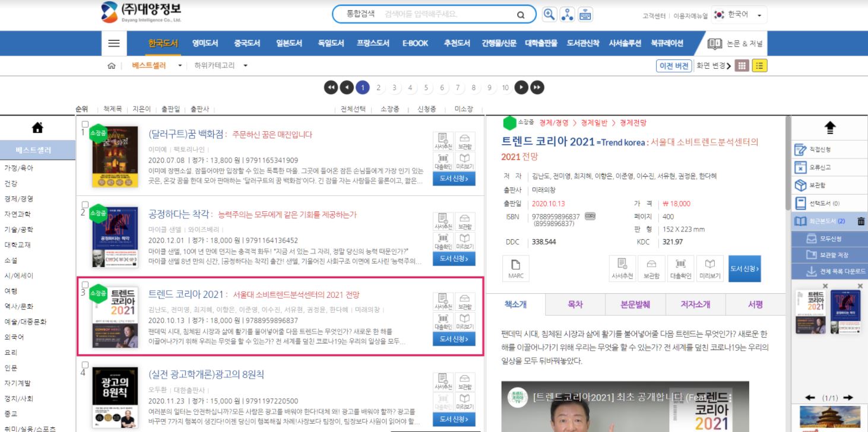Viewport: 868px width, 432px height.
Task: Click the advanced search magnifier icon
Action: click(x=550, y=15)
